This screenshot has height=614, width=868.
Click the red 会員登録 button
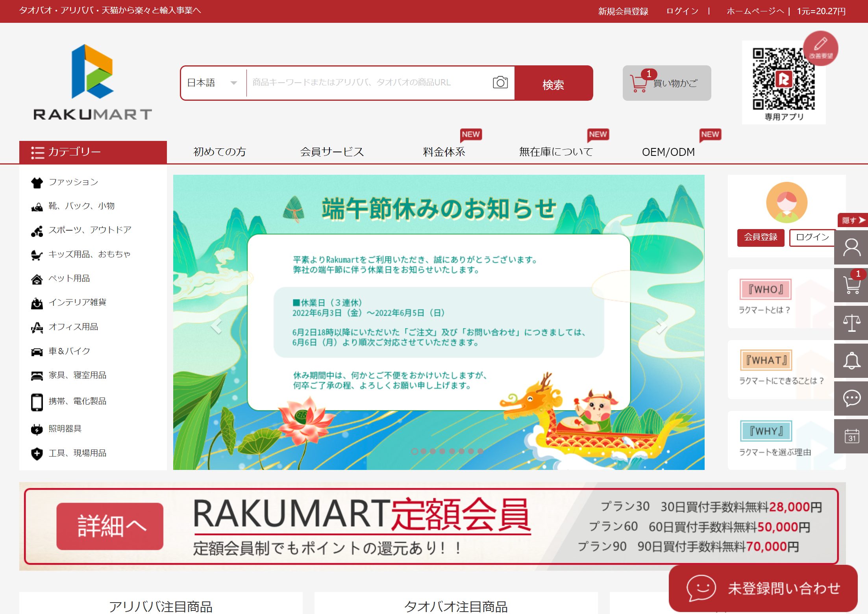(761, 237)
